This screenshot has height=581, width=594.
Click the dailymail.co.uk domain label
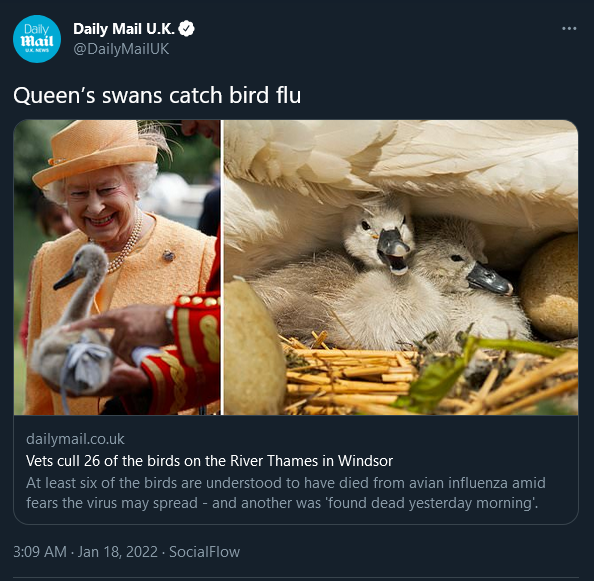[x=75, y=439]
